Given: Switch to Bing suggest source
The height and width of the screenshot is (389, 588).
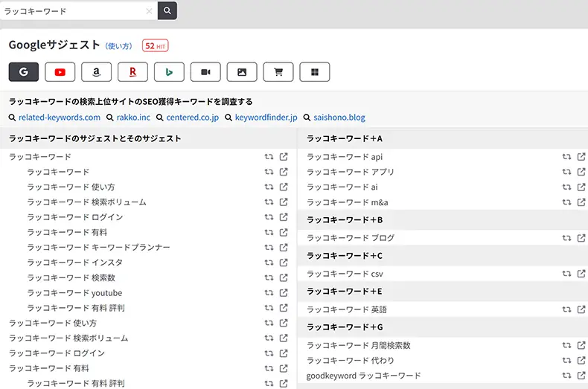Looking at the screenshot, I should click(x=169, y=71).
